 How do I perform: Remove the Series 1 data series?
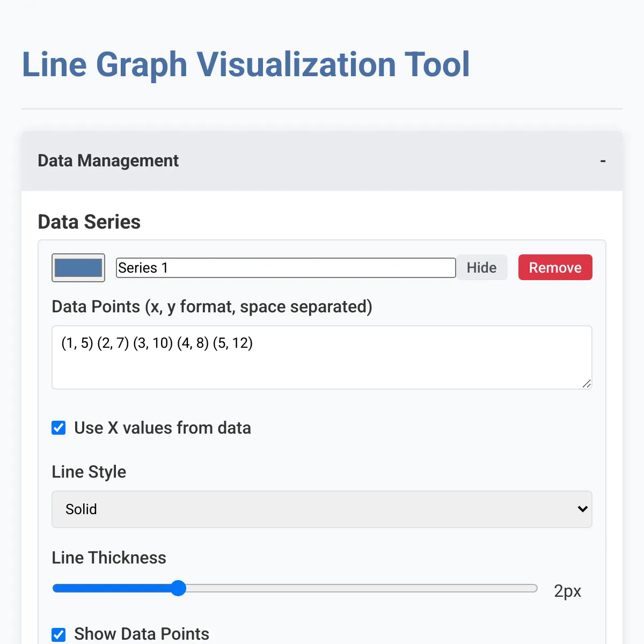tap(555, 267)
